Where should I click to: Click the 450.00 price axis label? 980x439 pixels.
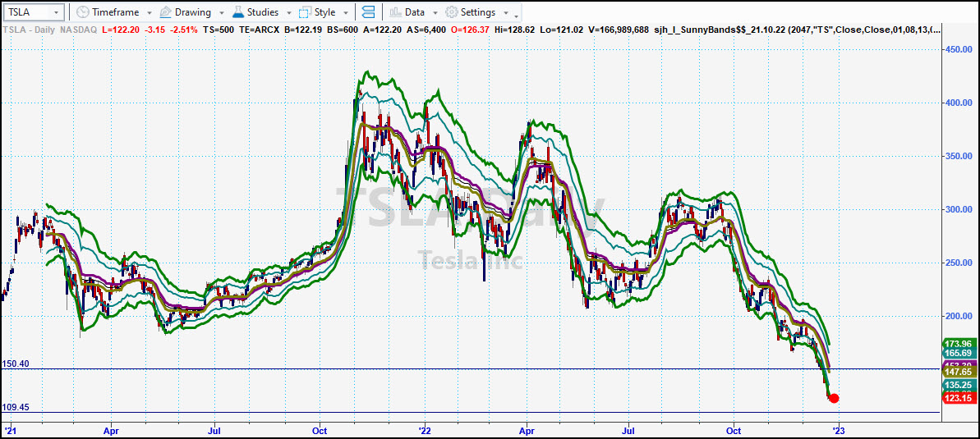[960, 49]
